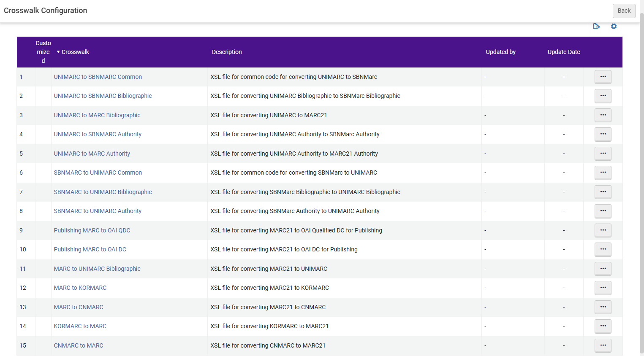Open row actions for UNIMARC to SBNMARC Bibliographic

pyautogui.click(x=603, y=96)
